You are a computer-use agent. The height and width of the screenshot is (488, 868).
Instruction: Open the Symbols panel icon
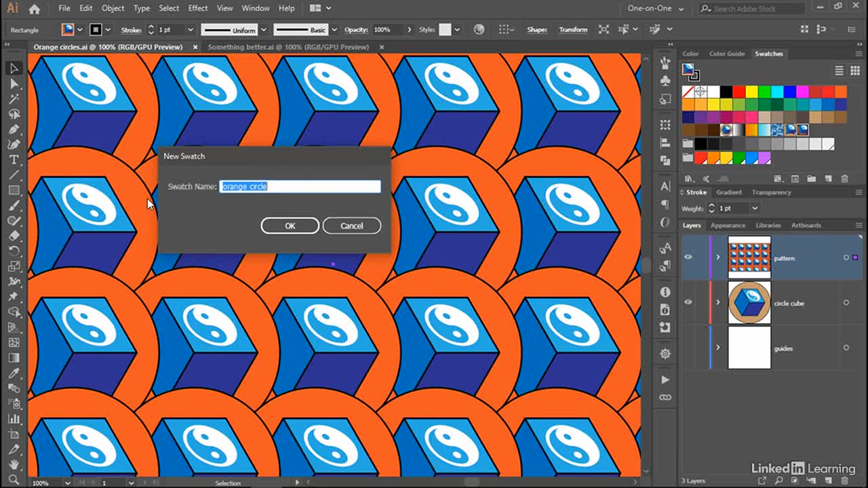tap(665, 81)
